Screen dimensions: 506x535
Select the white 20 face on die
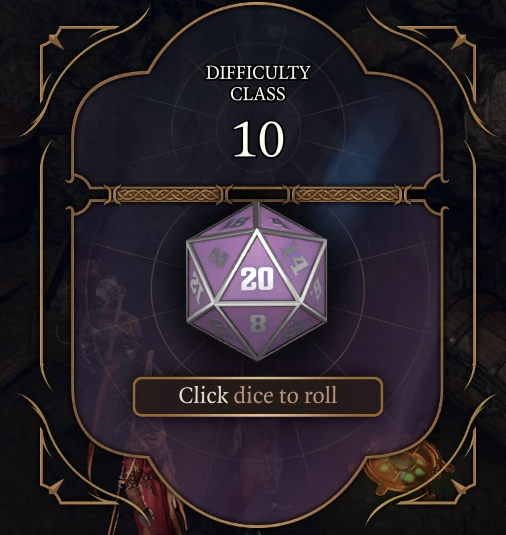(x=257, y=278)
